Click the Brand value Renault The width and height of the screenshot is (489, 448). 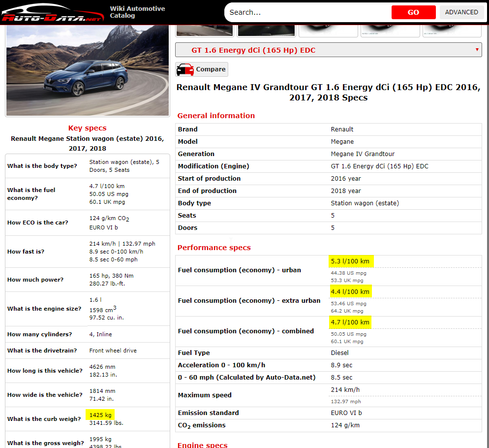coord(342,129)
